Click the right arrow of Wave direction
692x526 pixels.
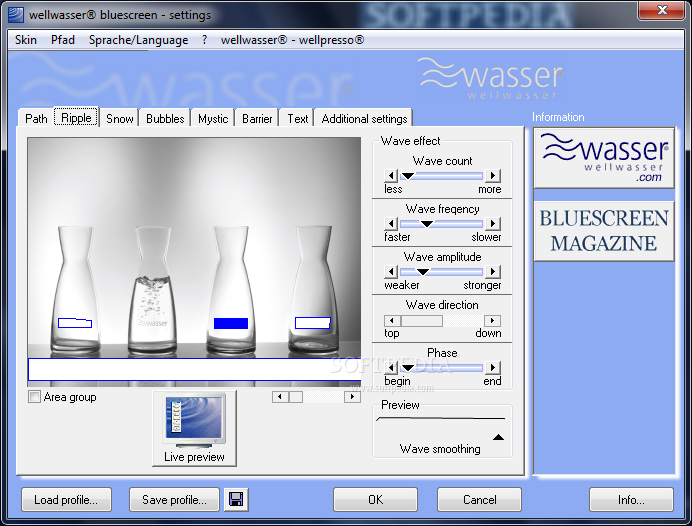click(x=493, y=321)
